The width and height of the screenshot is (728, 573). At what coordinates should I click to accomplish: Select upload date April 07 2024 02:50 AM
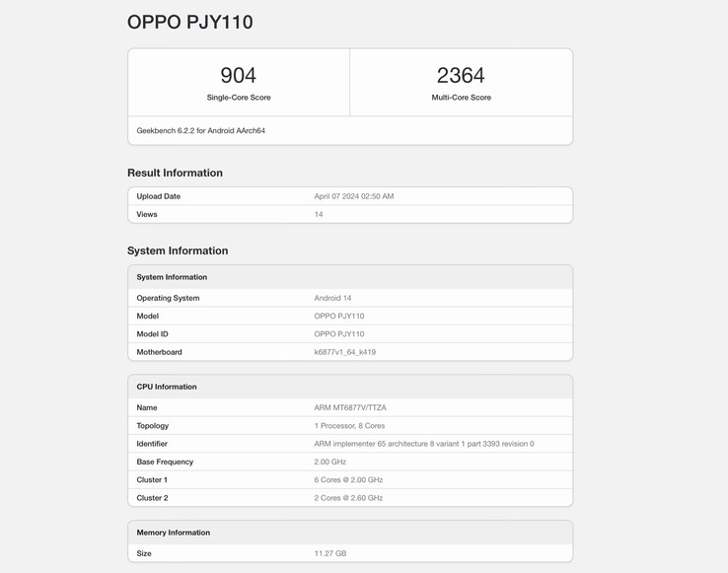click(x=354, y=196)
